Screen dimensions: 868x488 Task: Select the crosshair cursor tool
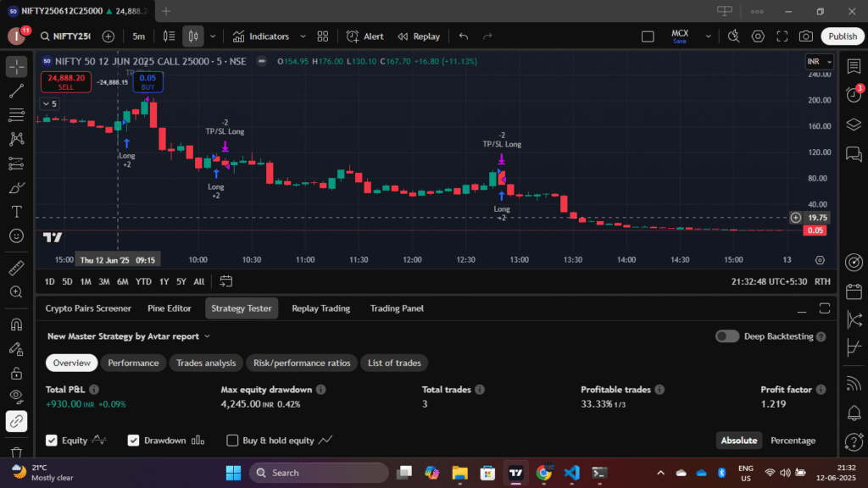pos(17,66)
